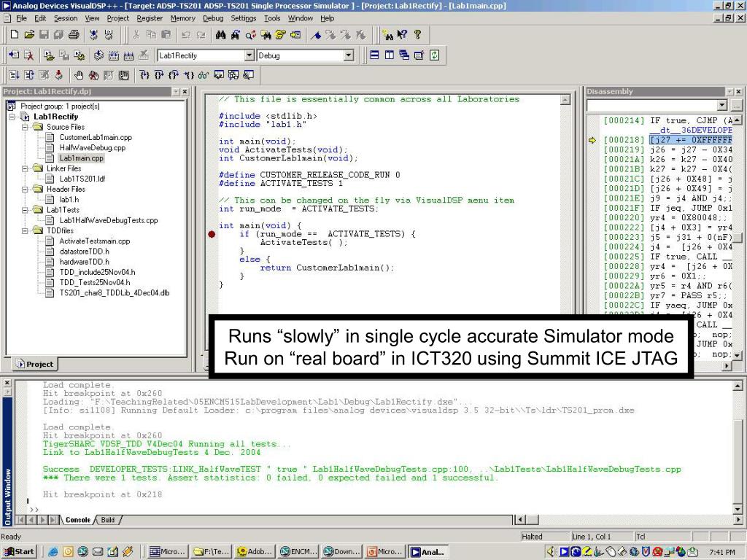Open the Settings menu

[244, 18]
